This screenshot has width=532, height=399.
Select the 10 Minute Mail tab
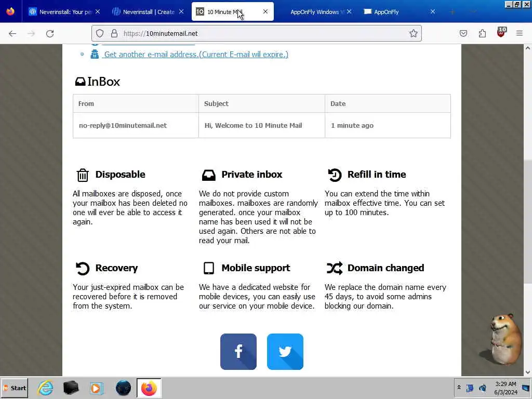[x=232, y=12]
